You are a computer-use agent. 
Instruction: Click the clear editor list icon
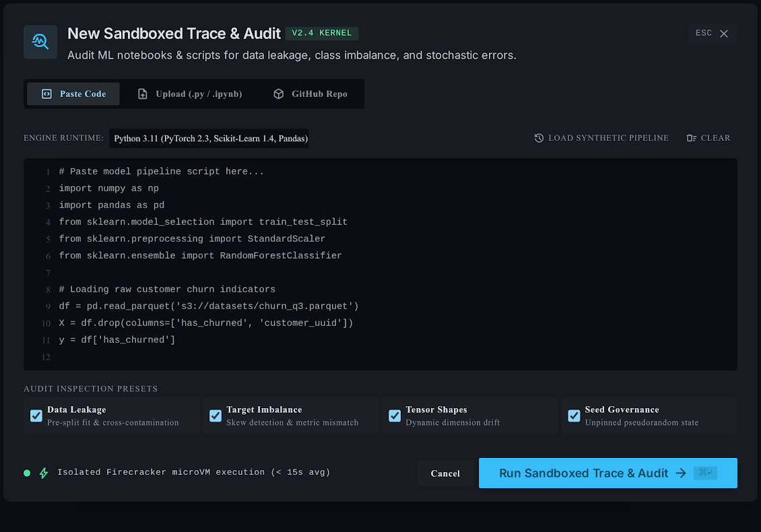(691, 138)
